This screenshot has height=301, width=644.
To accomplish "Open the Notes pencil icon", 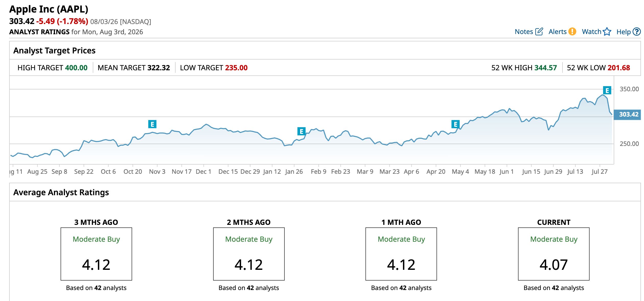I will tap(539, 32).
